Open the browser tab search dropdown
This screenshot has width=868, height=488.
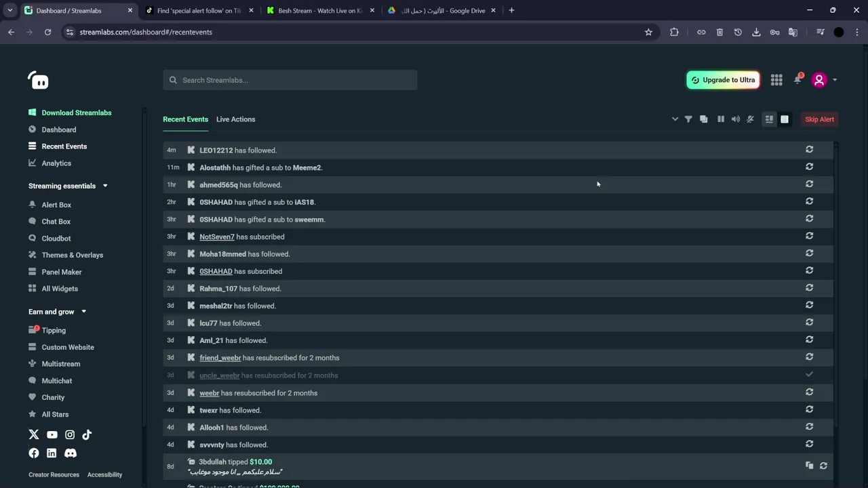pyautogui.click(x=10, y=10)
